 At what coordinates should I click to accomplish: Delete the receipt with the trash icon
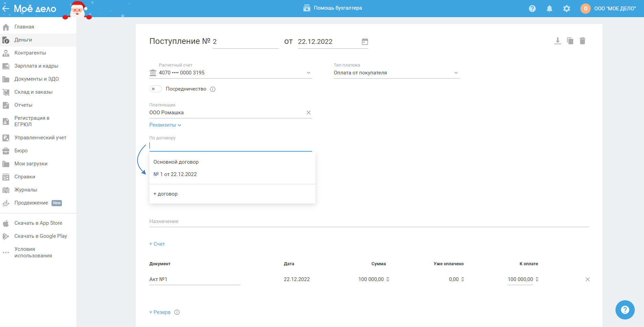point(582,41)
